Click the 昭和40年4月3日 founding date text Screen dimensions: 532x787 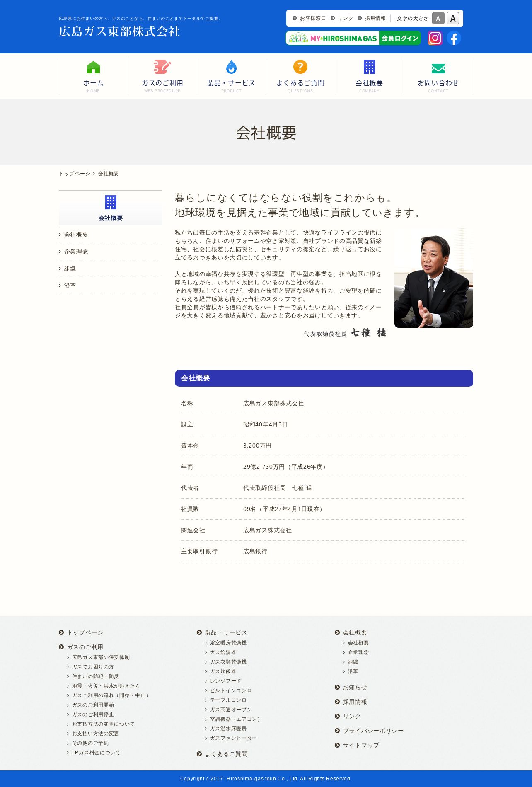pos(266,424)
